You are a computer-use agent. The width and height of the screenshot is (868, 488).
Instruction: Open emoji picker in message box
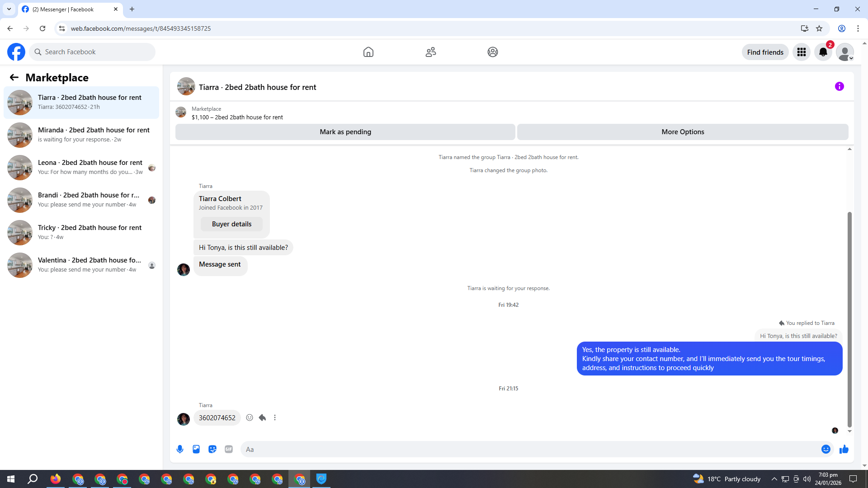[x=826, y=449]
